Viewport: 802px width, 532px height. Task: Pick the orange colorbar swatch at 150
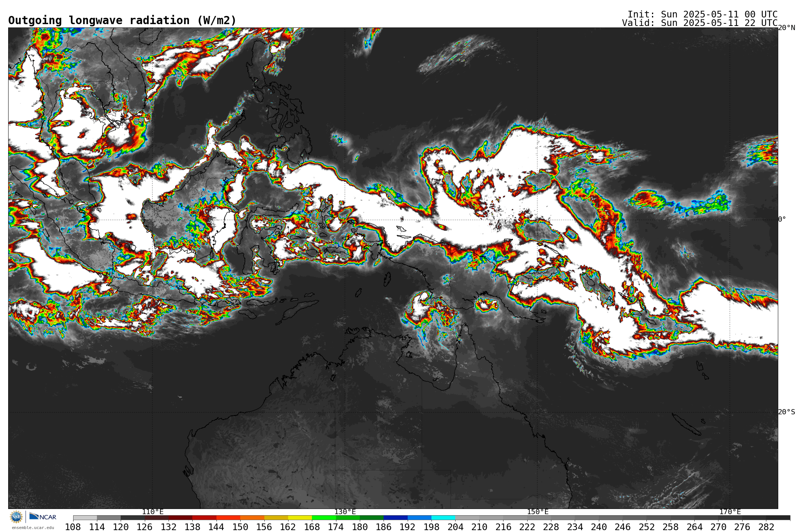[x=252, y=518]
